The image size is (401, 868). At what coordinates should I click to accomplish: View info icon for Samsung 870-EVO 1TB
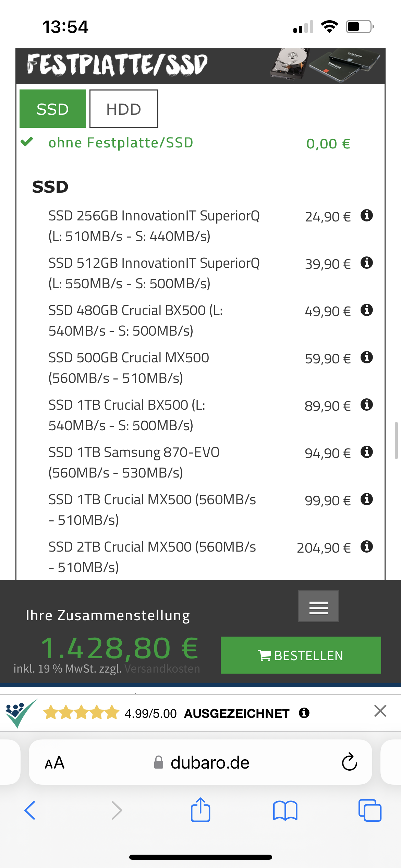[x=366, y=452]
